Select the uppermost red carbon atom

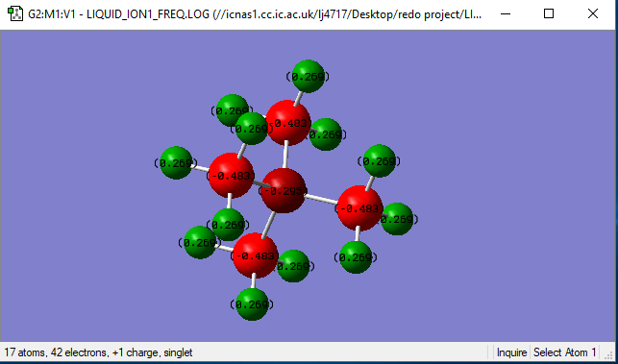[x=288, y=123]
